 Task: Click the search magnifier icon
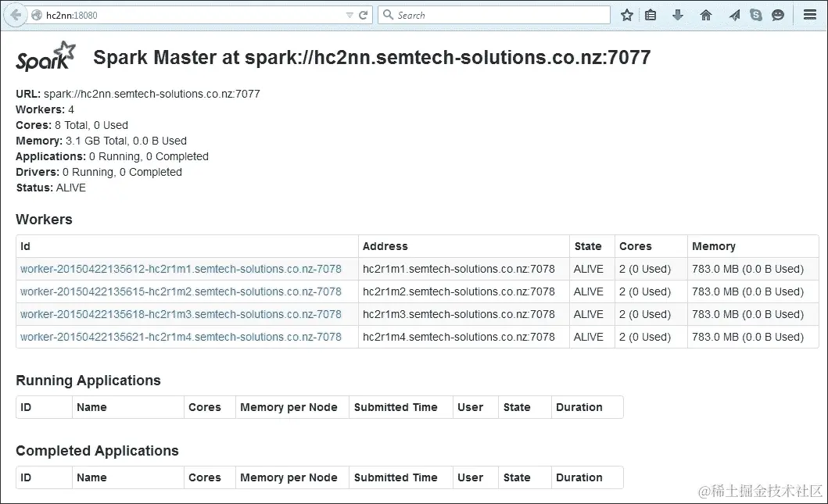tap(388, 15)
